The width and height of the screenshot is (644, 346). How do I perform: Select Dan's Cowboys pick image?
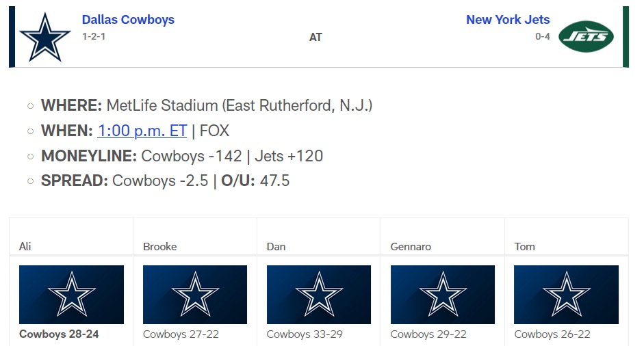tap(319, 294)
